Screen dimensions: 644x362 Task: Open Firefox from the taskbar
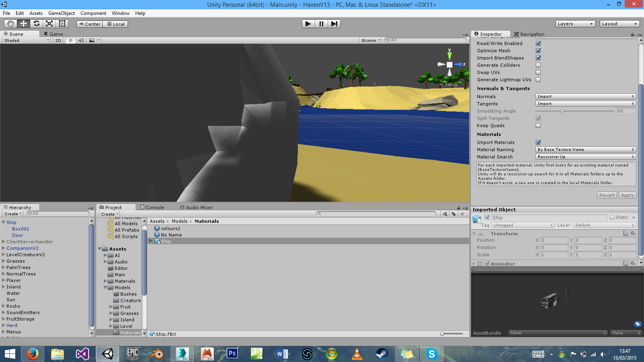[x=33, y=354]
